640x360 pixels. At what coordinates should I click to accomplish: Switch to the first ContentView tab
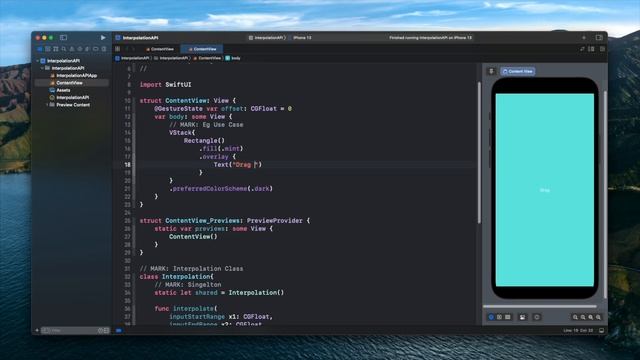click(x=160, y=49)
